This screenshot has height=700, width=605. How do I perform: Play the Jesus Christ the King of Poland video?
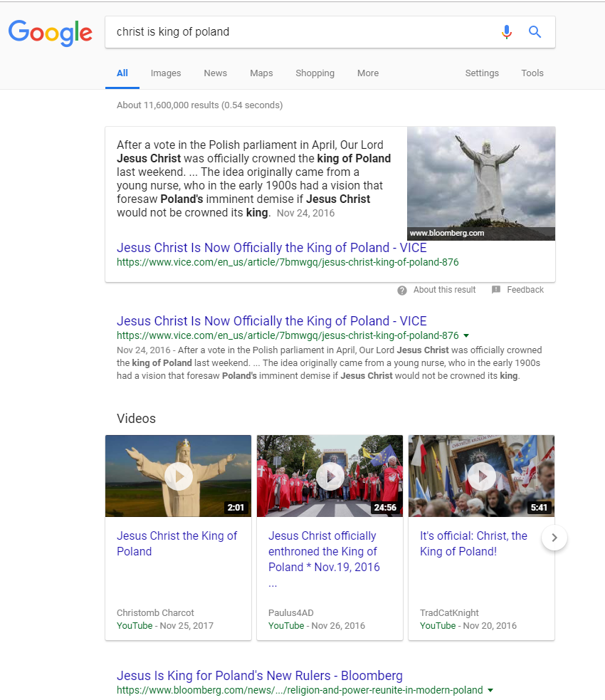[179, 476]
